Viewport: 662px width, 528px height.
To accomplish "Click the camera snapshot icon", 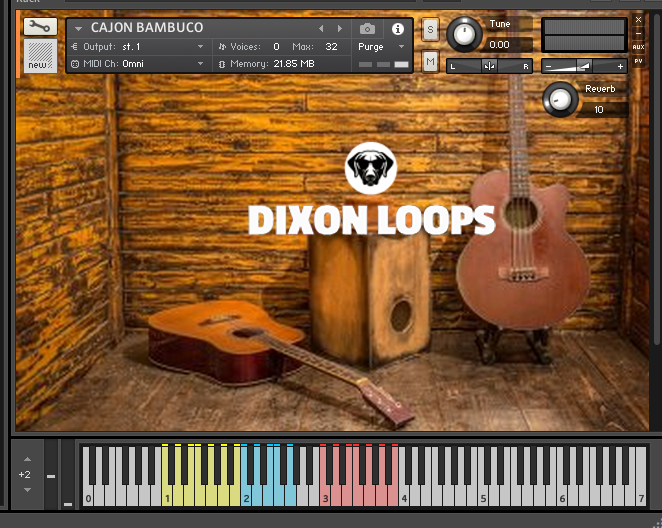I will tap(368, 28).
